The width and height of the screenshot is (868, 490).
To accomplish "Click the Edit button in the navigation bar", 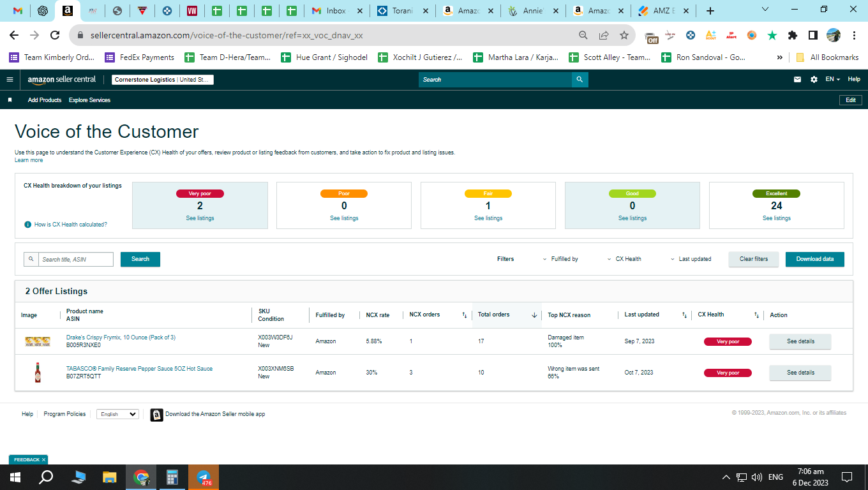I will click(851, 100).
